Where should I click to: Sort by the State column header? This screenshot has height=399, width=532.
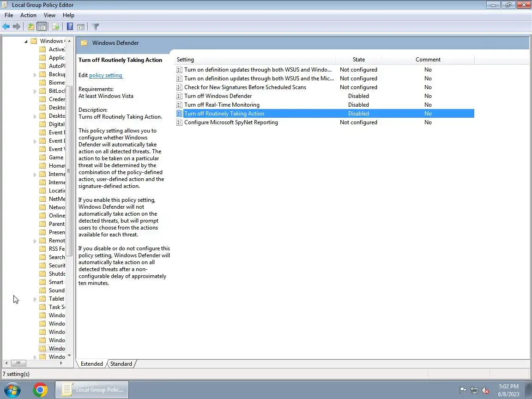[359, 60]
